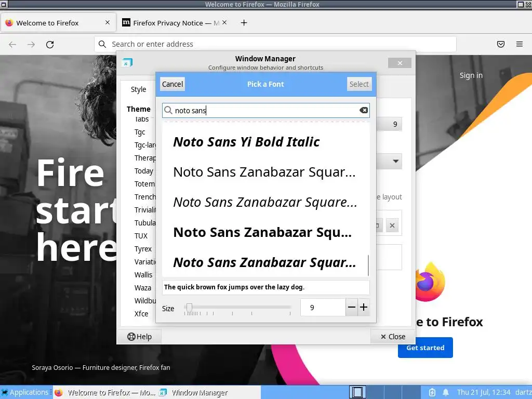Open a new tab with plus icon
This screenshot has width=532, height=399.
(244, 23)
